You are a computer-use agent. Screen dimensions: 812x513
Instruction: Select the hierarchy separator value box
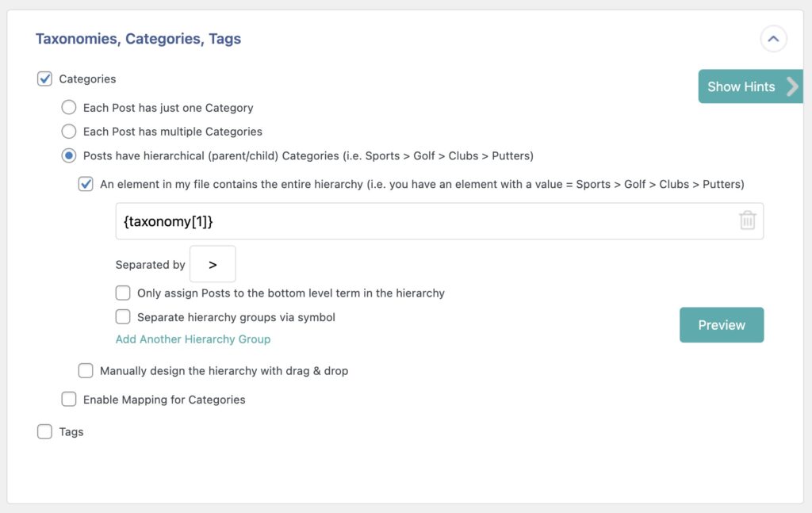tap(213, 263)
